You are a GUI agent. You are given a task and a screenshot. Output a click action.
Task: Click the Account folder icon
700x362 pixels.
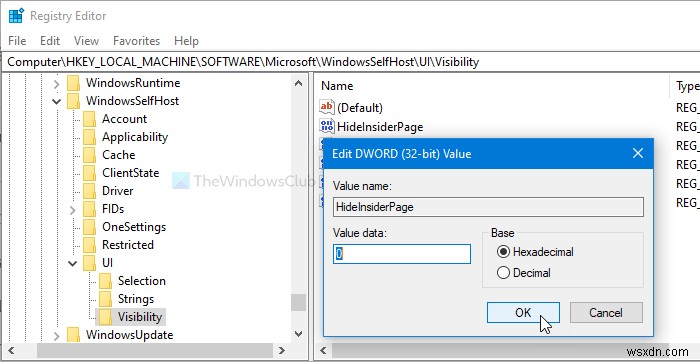click(x=89, y=119)
